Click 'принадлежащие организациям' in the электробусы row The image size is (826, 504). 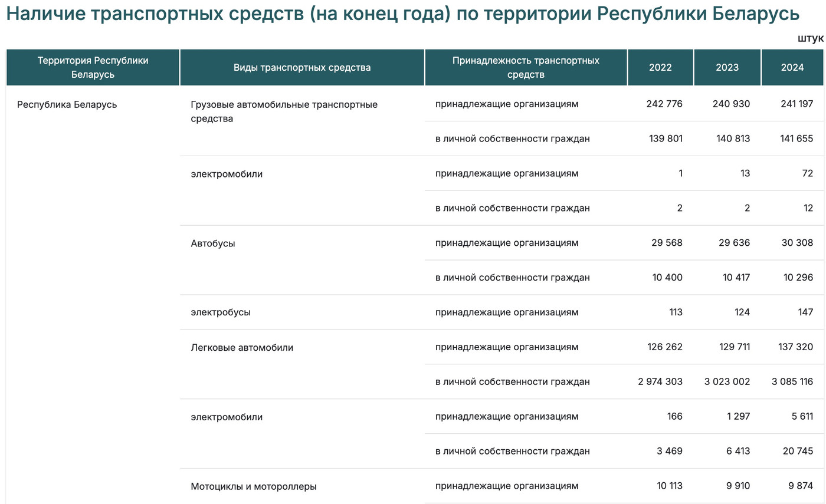(x=507, y=312)
